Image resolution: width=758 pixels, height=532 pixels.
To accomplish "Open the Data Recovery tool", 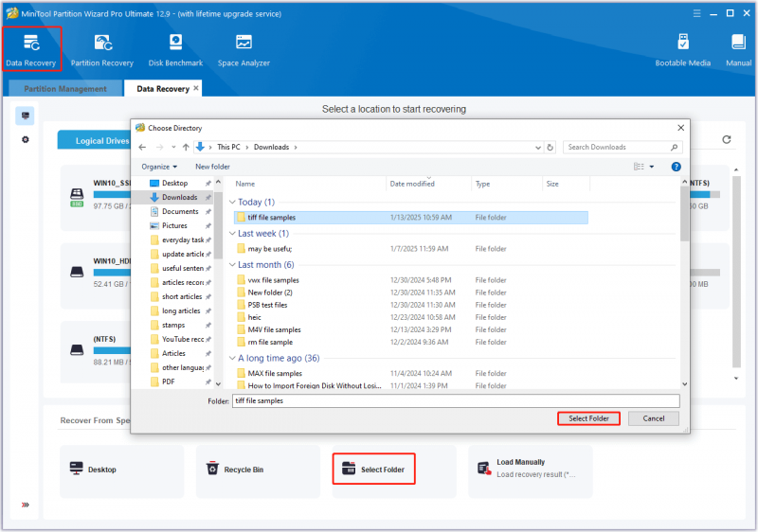I will [x=31, y=49].
